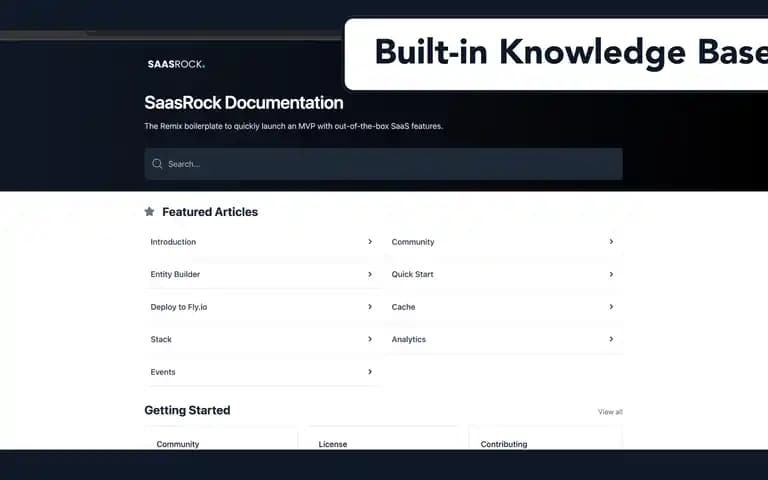Select the Featured Articles star icon
The image size is (768, 480).
coord(149,212)
